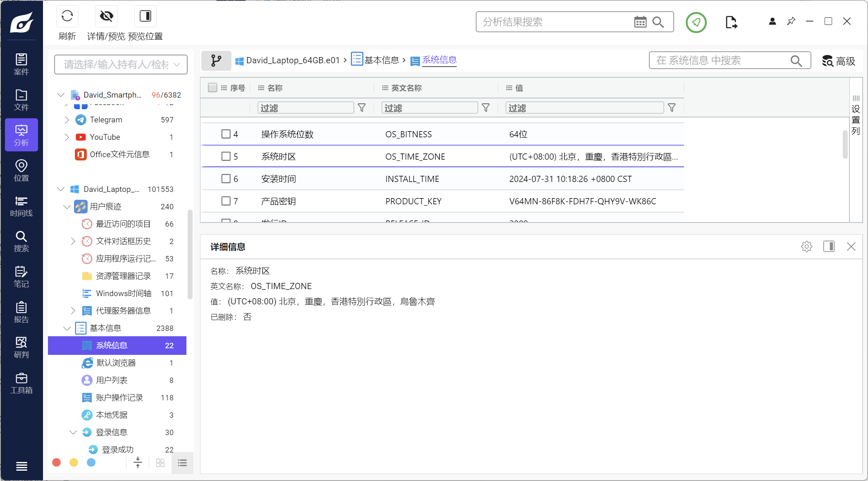
Task: Open the 案件 (Case) sidebar section
Action: [21, 64]
